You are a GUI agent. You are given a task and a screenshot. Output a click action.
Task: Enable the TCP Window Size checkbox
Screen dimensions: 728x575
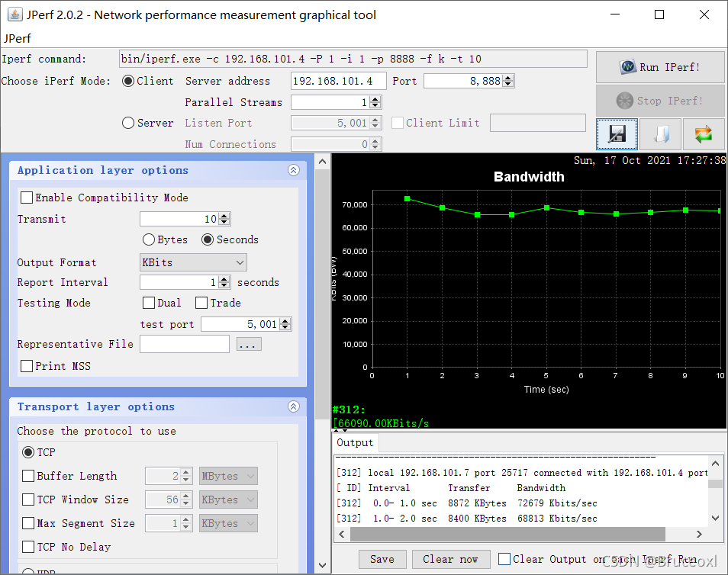pyautogui.click(x=28, y=500)
